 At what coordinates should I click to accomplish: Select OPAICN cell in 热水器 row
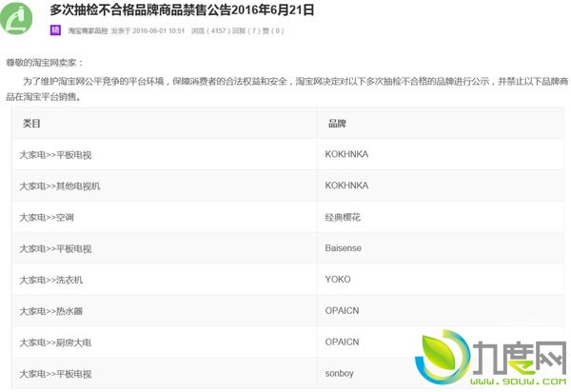coord(342,311)
